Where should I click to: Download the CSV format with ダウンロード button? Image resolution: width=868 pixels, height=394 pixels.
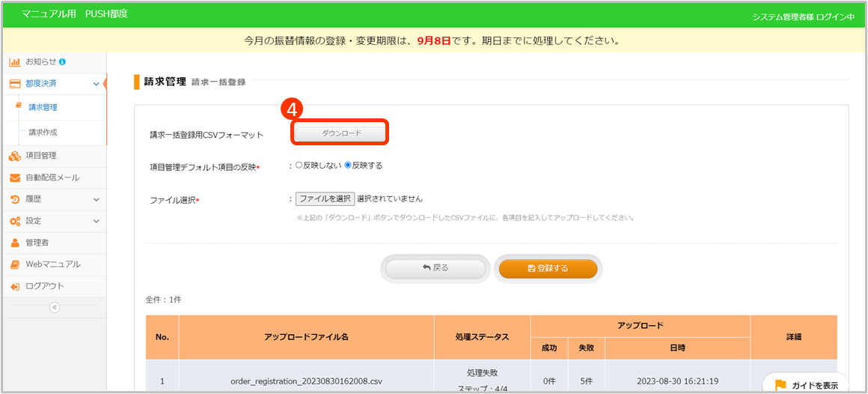pos(341,133)
